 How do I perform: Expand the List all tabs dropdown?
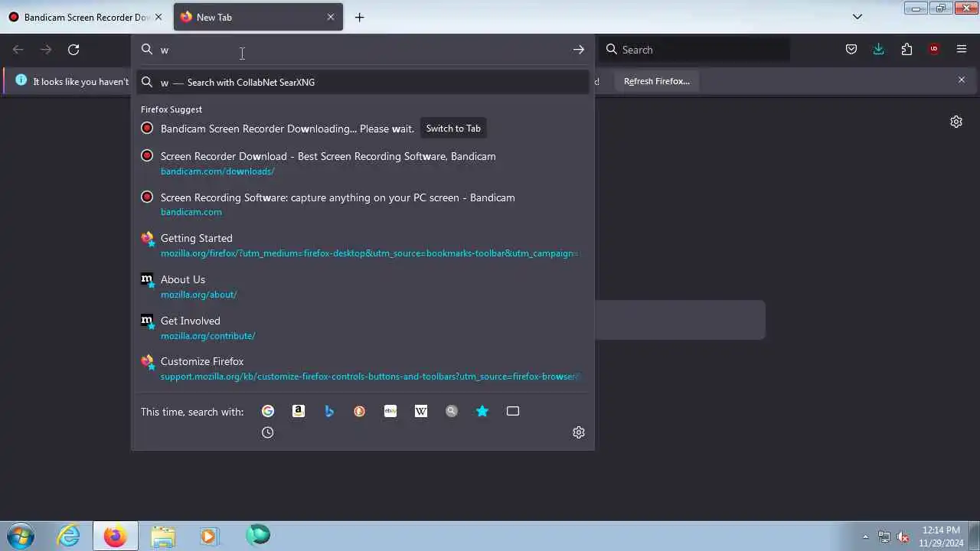[857, 17]
